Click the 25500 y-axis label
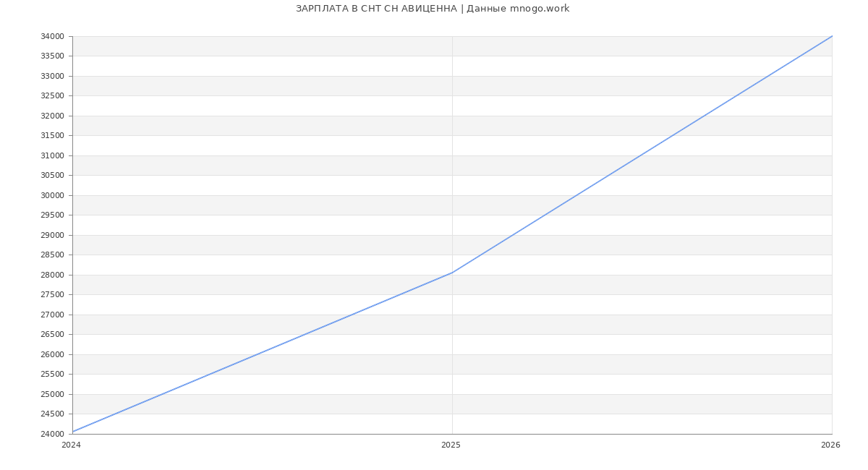The image size is (868, 470). pos(52,375)
